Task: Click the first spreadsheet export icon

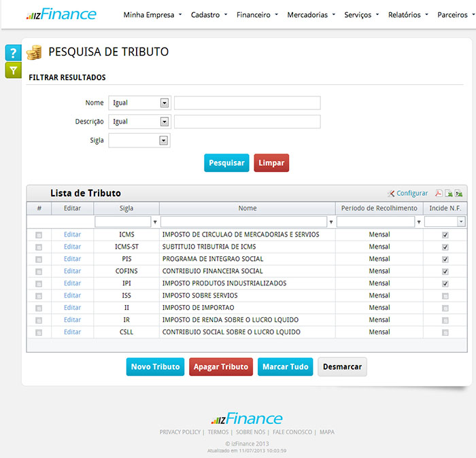Action: pos(449,194)
